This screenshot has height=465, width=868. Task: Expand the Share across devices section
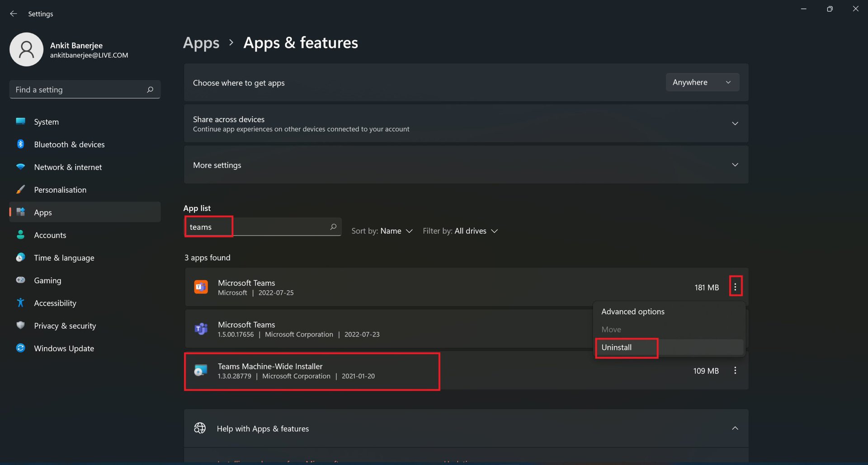(735, 123)
